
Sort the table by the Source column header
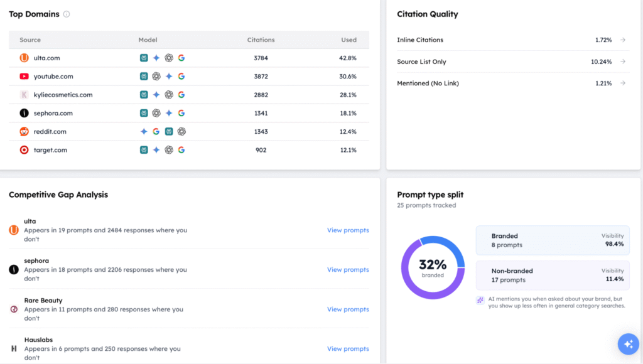tap(30, 40)
